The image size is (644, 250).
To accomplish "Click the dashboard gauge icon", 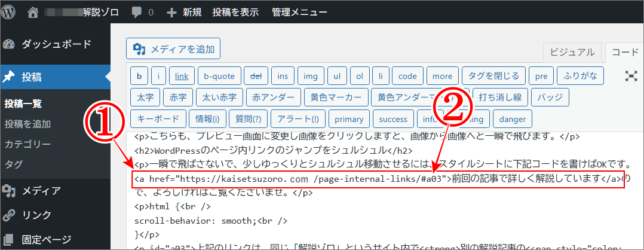I will click(8, 44).
